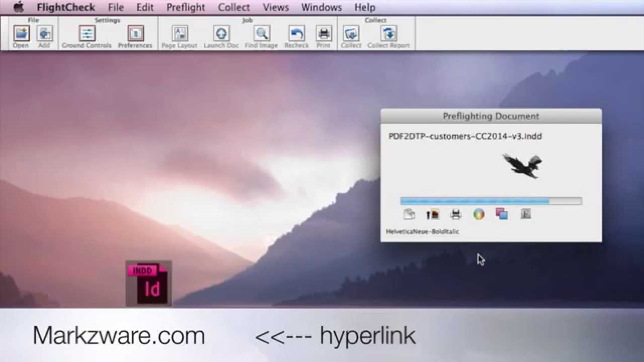Click the overlapping squares icon in Preflighting dialog
This screenshot has width=644, height=362.
coord(502,215)
